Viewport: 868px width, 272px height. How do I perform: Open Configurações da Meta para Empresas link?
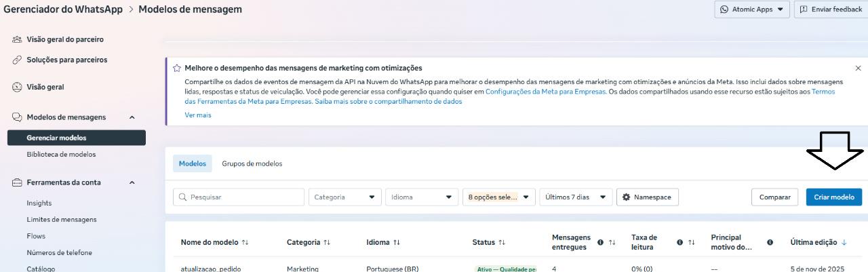click(x=546, y=91)
